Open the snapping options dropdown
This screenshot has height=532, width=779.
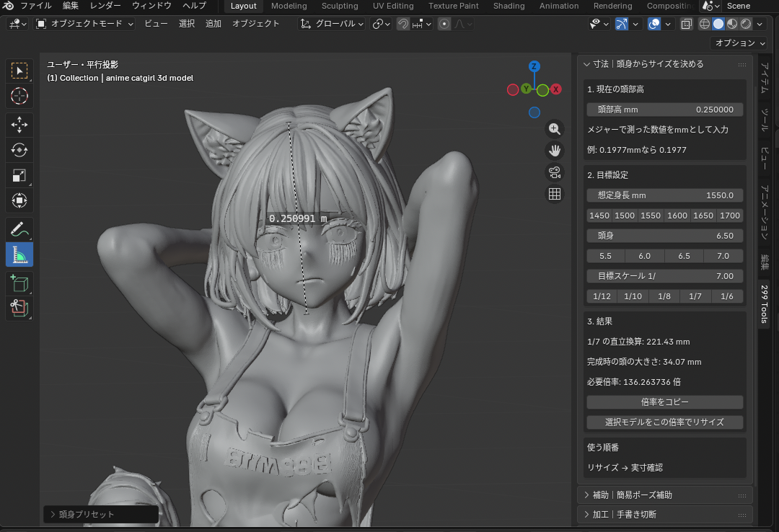tap(422, 24)
